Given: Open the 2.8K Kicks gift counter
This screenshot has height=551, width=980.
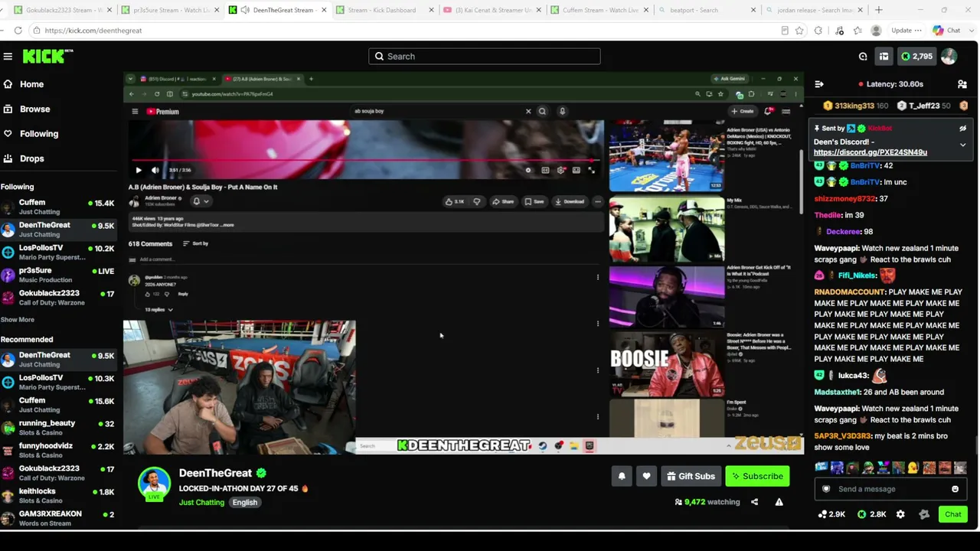Looking at the screenshot, I should click(x=871, y=514).
